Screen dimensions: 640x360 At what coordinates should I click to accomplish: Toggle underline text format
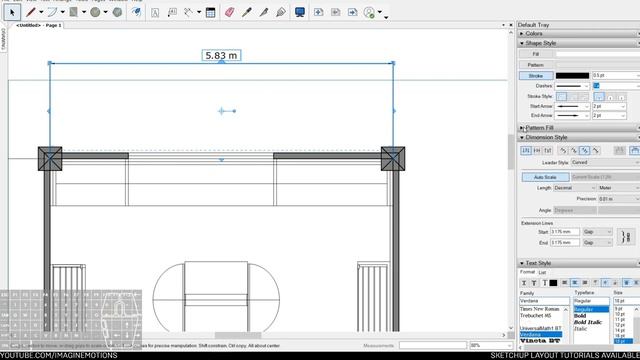[x=524, y=283]
